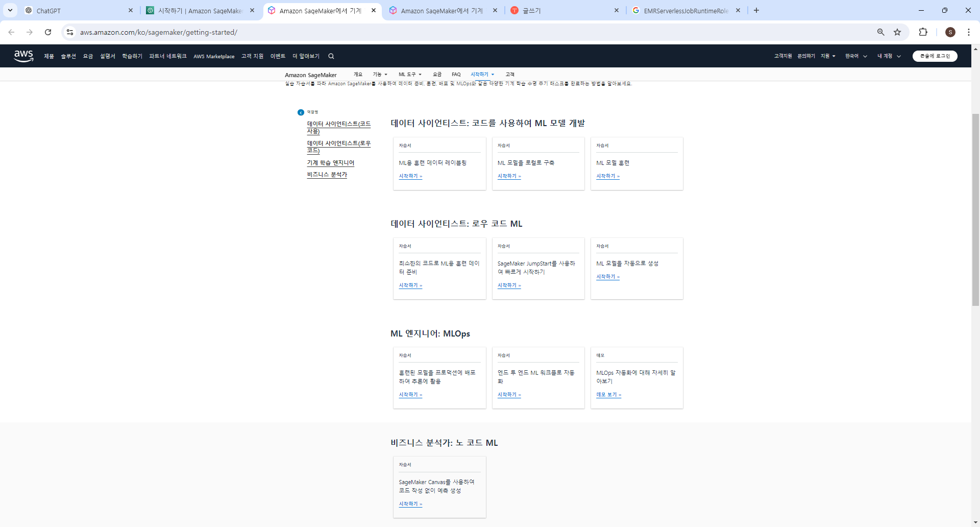The width and height of the screenshot is (980, 527).
Task: Start the ML 모델을 자동으로 생성 tutorial
Action: (608, 277)
